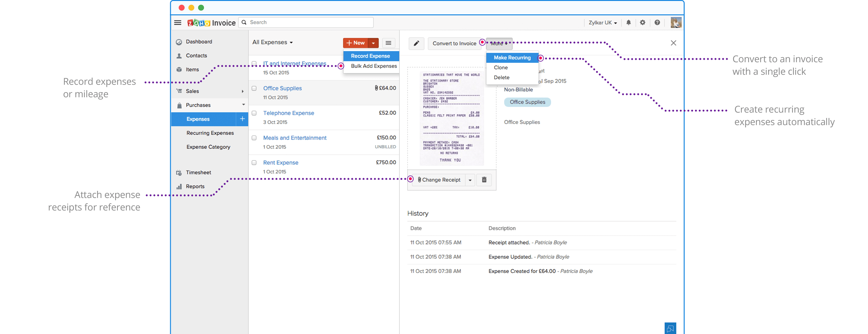Open the chat icon at bottom right
Image resolution: width=868 pixels, height=334 pixels.
tap(670, 328)
